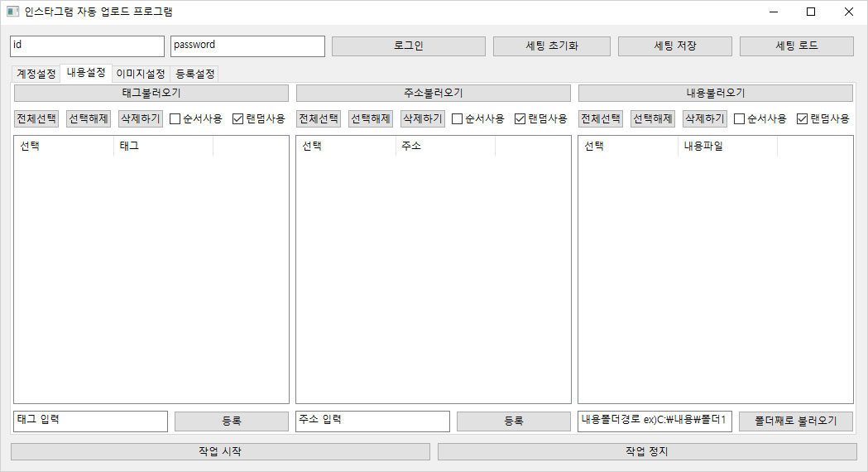The width and height of the screenshot is (868, 472).
Task: Click the password input field
Action: [x=247, y=46]
